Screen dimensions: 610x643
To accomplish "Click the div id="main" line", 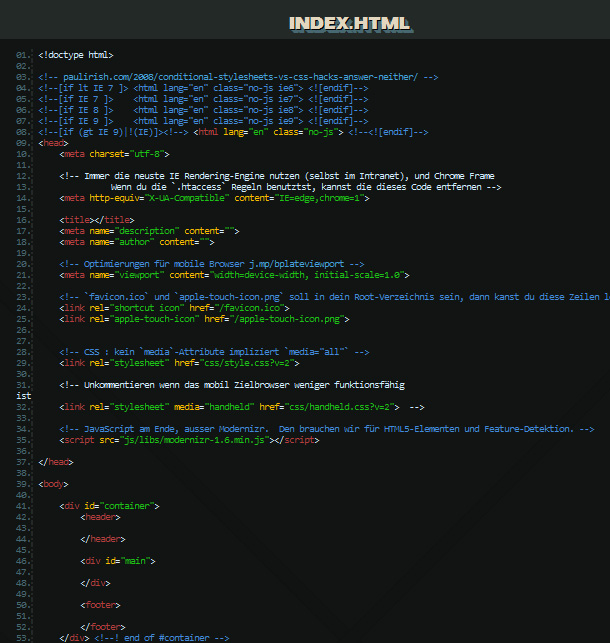I will (118, 561).
